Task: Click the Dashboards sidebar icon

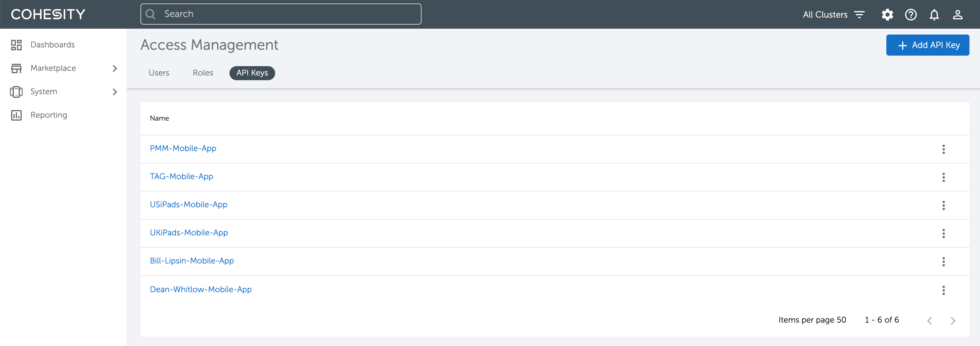Action: click(x=16, y=45)
